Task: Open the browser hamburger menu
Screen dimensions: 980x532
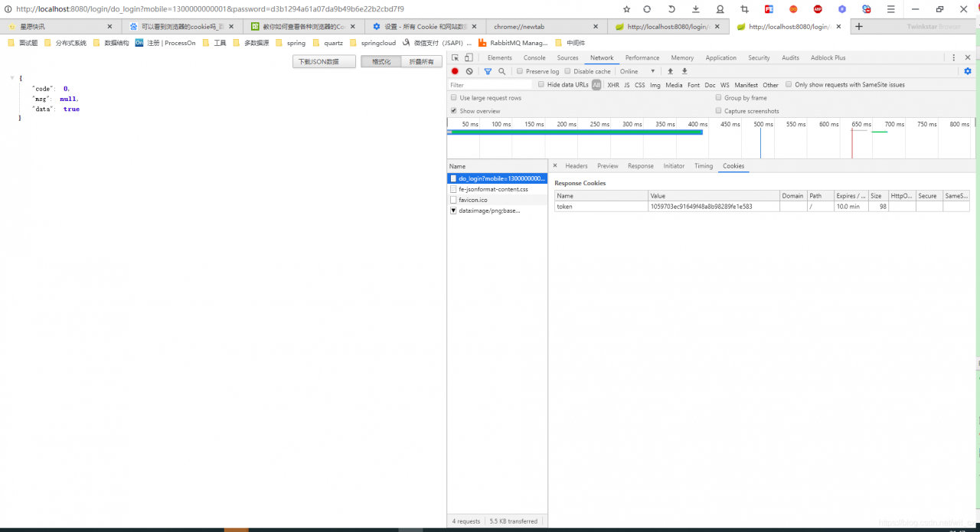Action: pyautogui.click(x=890, y=9)
